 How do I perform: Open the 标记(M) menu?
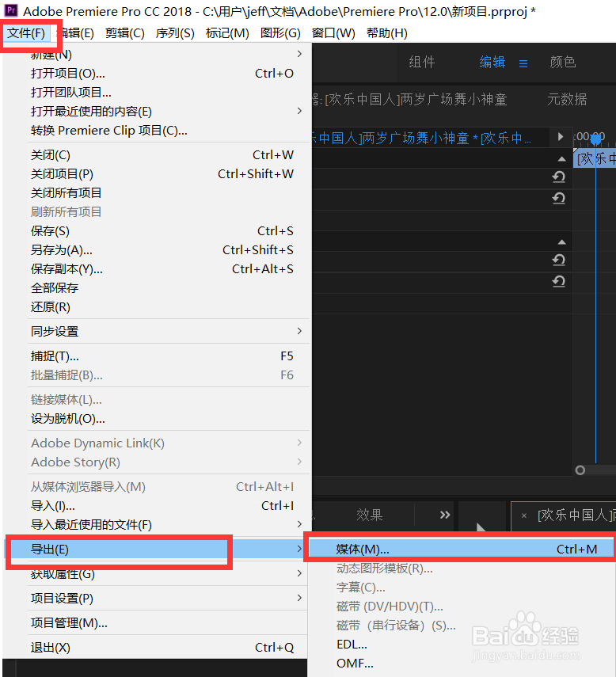click(227, 33)
